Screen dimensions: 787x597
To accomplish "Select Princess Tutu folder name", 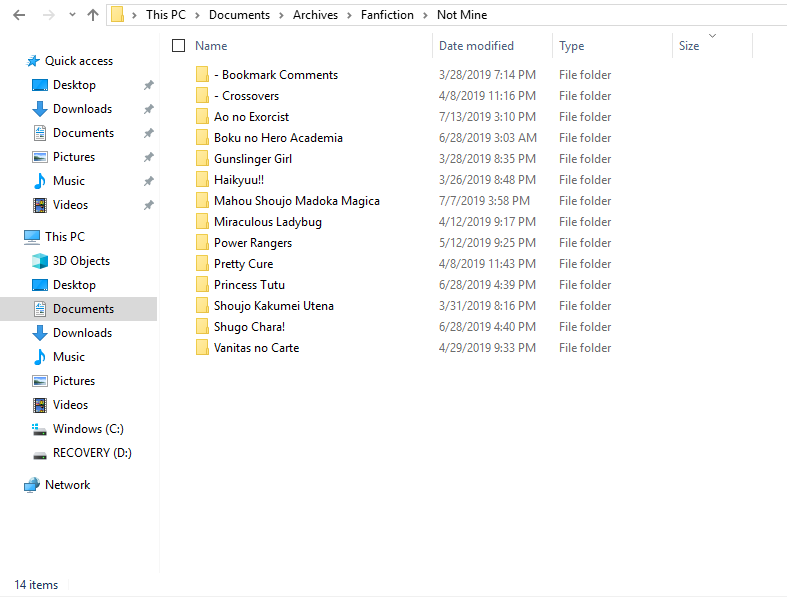I will pos(249,285).
